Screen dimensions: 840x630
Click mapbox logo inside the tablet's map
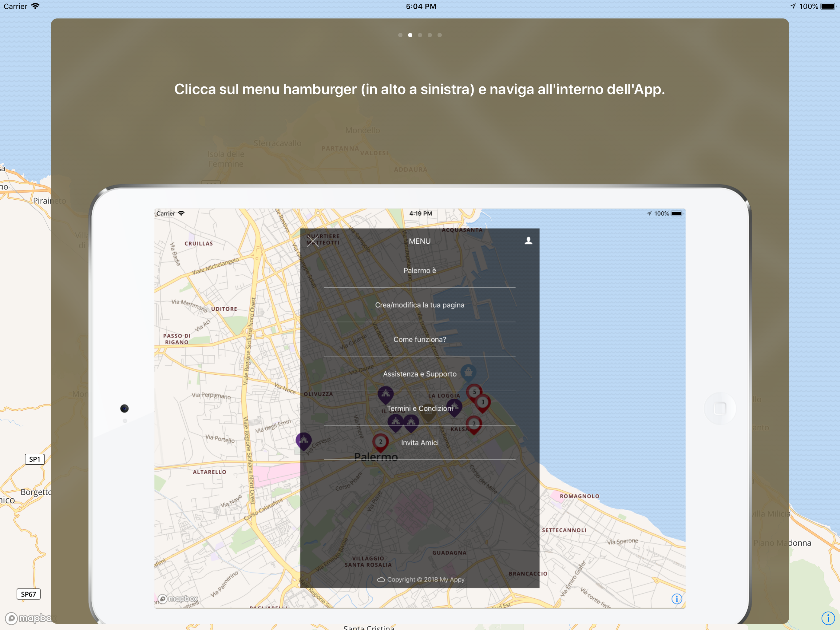point(178,599)
